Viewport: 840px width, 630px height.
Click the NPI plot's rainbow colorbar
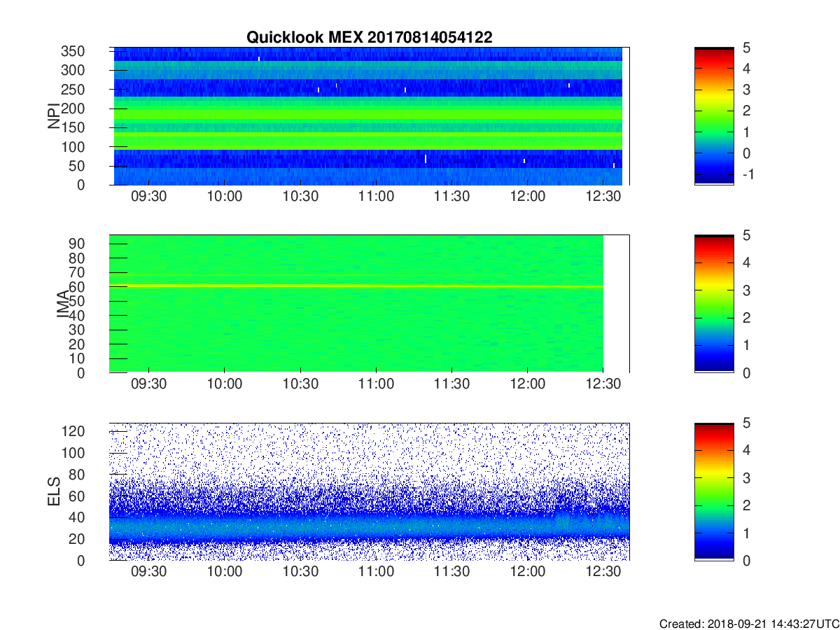[714, 116]
